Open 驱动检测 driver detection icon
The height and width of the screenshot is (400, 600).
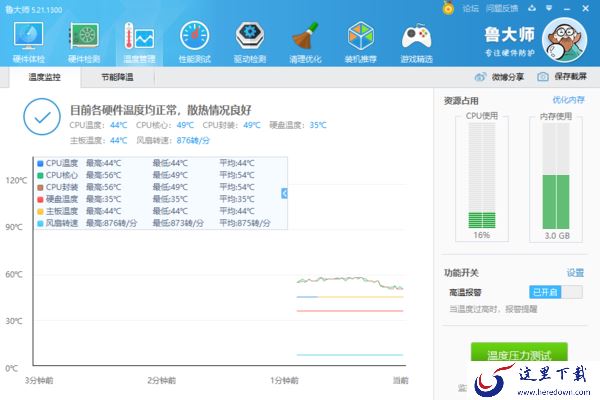click(x=249, y=42)
